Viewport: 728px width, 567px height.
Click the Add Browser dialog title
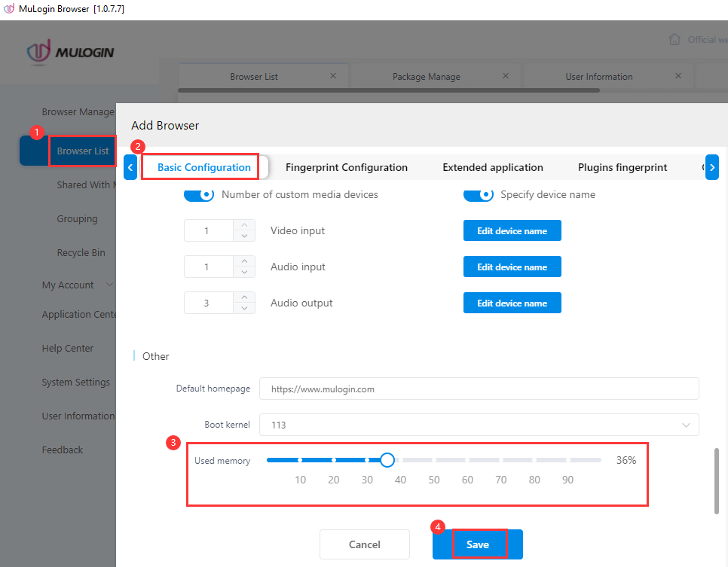point(165,125)
